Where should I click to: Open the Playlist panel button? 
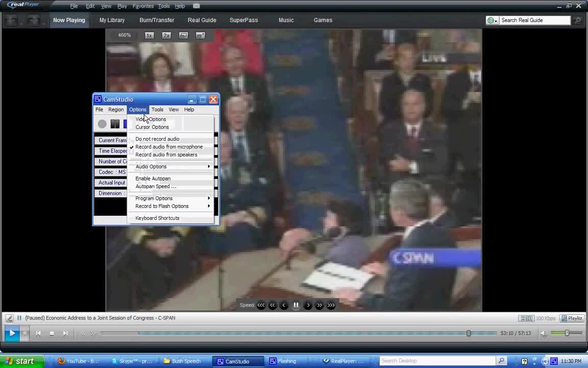(572, 318)
